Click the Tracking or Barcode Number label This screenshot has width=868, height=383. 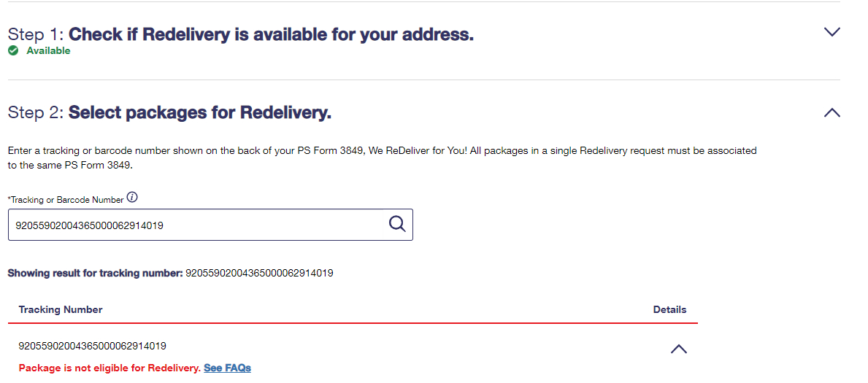click(66, 200)
